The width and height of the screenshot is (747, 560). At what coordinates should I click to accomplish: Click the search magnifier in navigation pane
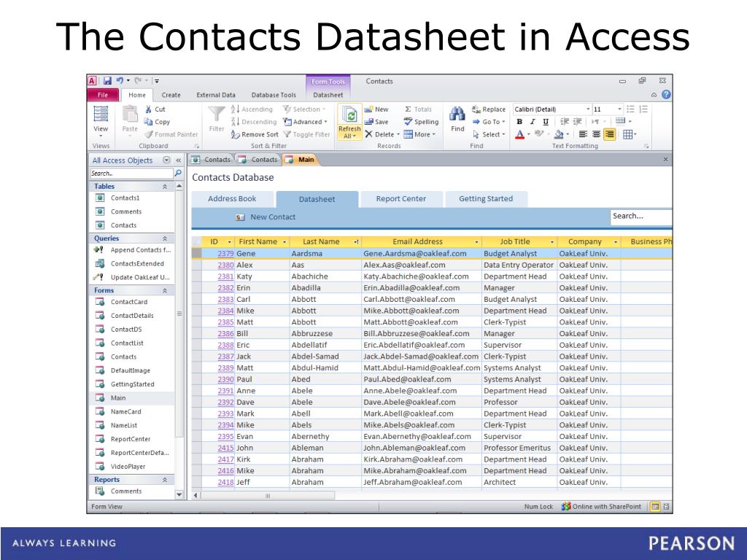tap(178, 173)
